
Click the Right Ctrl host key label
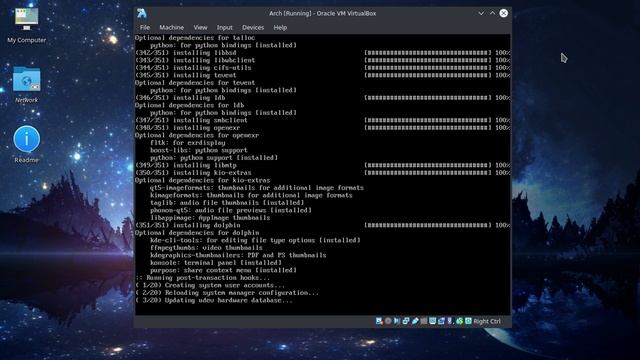click(487, 321)
